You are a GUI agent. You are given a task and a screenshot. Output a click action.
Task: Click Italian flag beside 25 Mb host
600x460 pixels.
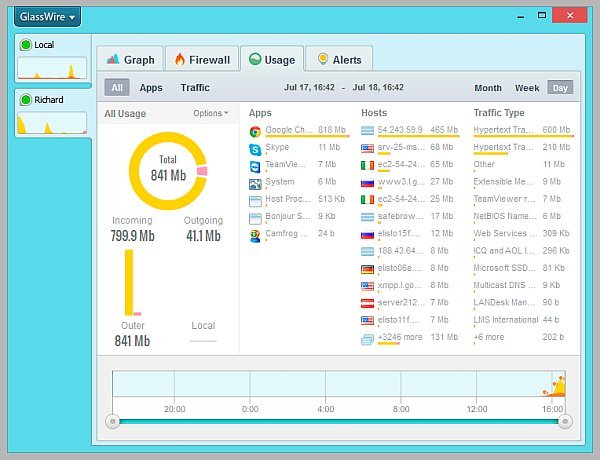pos(367,199)
